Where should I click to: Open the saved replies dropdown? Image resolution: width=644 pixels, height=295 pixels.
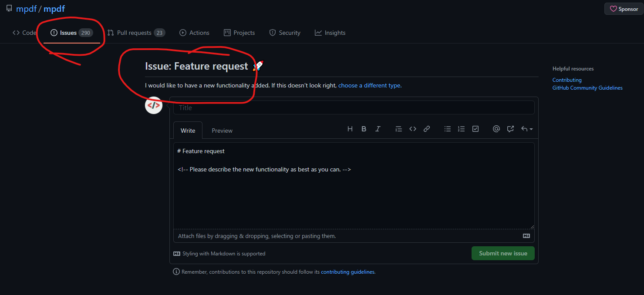pos(526,129)
